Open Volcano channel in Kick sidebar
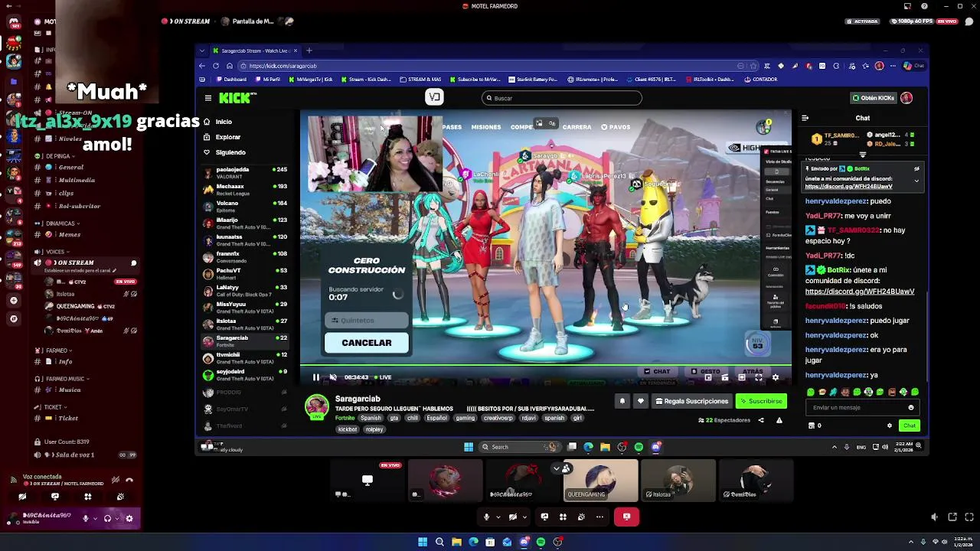Image resolution: width=980 pixels, height=551 pixels. click(245, 206)
